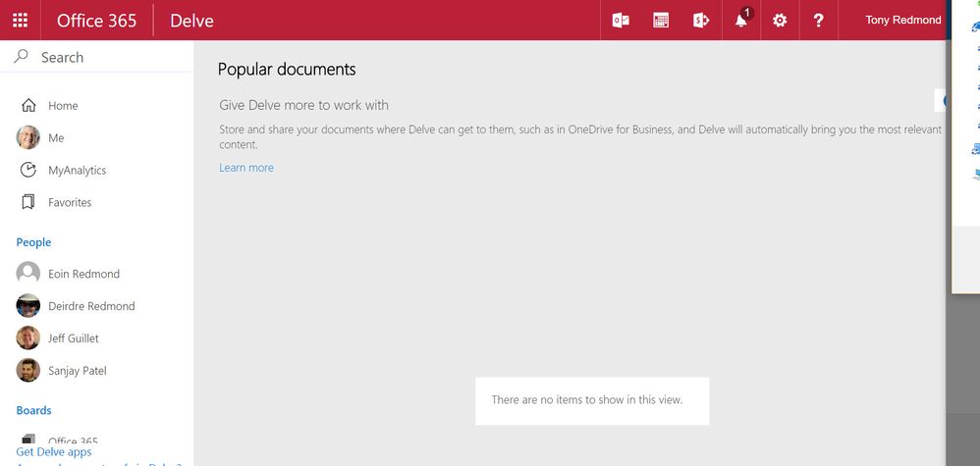Click 'There are no items to show' message
The image size is (980, 466).
click(x=587, y=400)
